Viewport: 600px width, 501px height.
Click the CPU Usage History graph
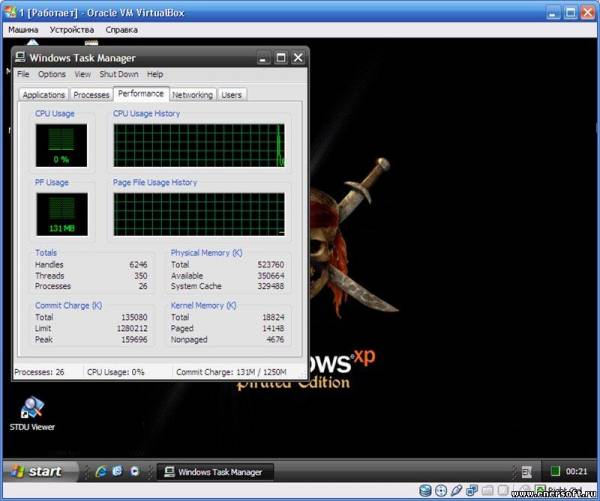(x=199, y=145)
